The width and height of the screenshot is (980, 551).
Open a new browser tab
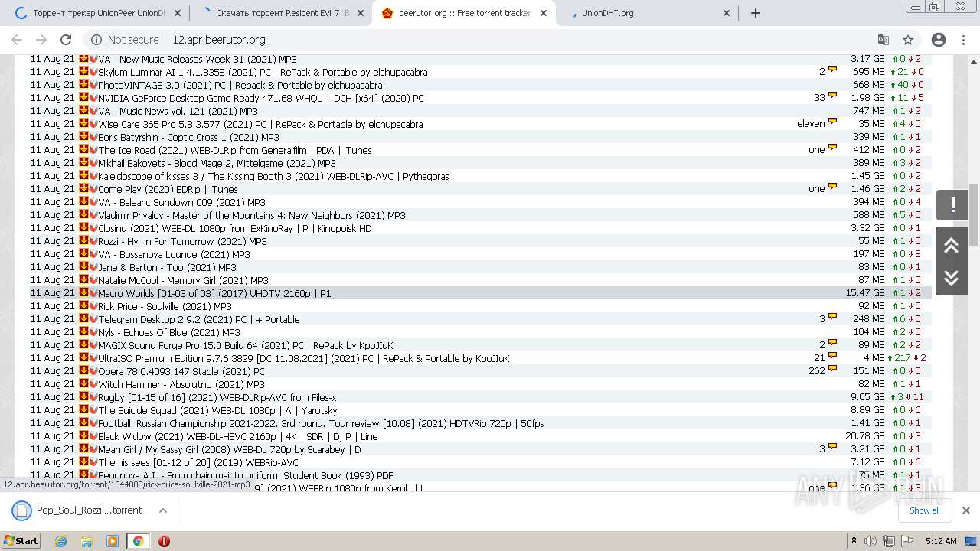756,13
